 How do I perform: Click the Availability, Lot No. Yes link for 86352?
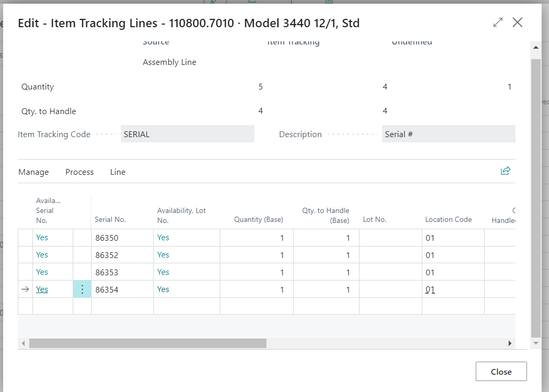(x=163, y=254)
